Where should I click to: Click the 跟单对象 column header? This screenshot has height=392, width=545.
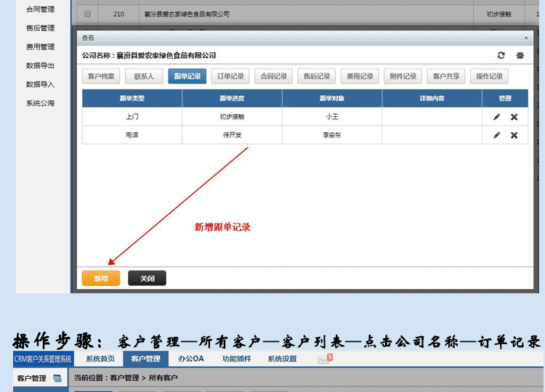(332, 98)
